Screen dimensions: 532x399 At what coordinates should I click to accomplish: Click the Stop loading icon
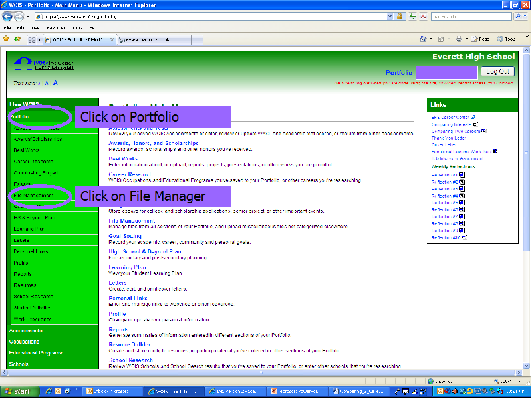click(x=423, y=16)
